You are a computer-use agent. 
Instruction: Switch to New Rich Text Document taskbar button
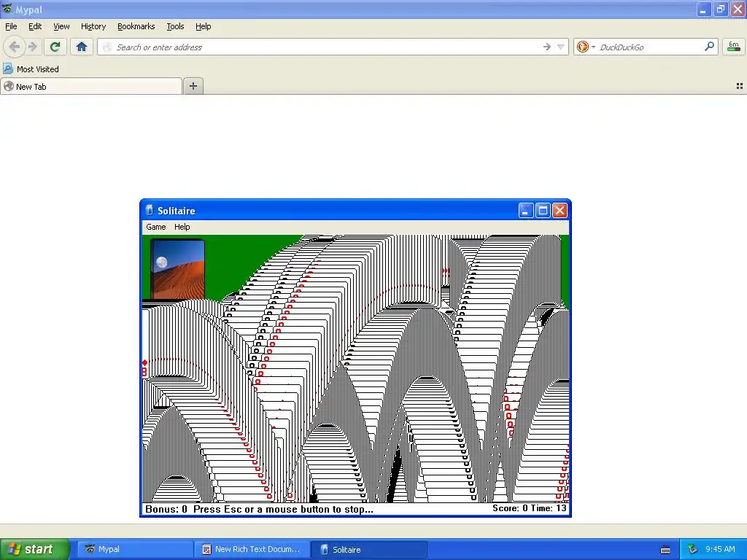[252, 549]
